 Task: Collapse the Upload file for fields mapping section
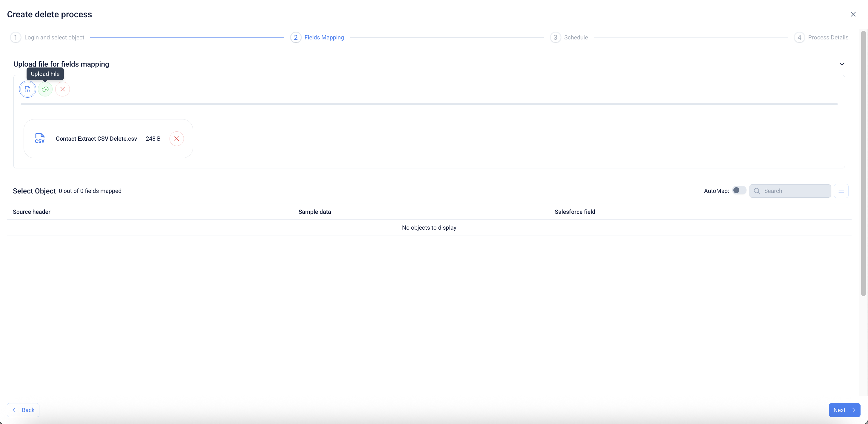(x=842, y=64)
